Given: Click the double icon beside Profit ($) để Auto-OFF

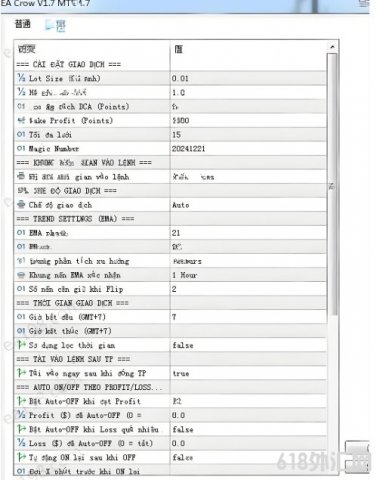Looking at the screenshot, I should pyautogui.click(x=21, y=415).
